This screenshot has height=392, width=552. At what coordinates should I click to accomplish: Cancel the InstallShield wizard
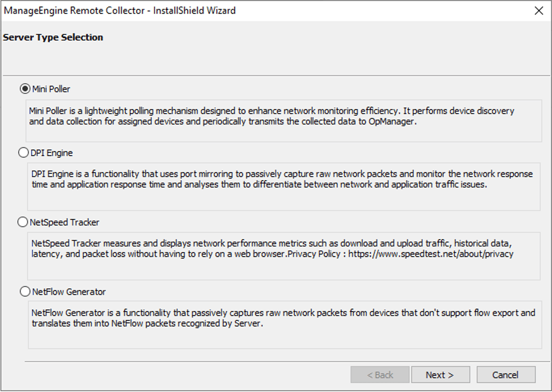point(505,375)
